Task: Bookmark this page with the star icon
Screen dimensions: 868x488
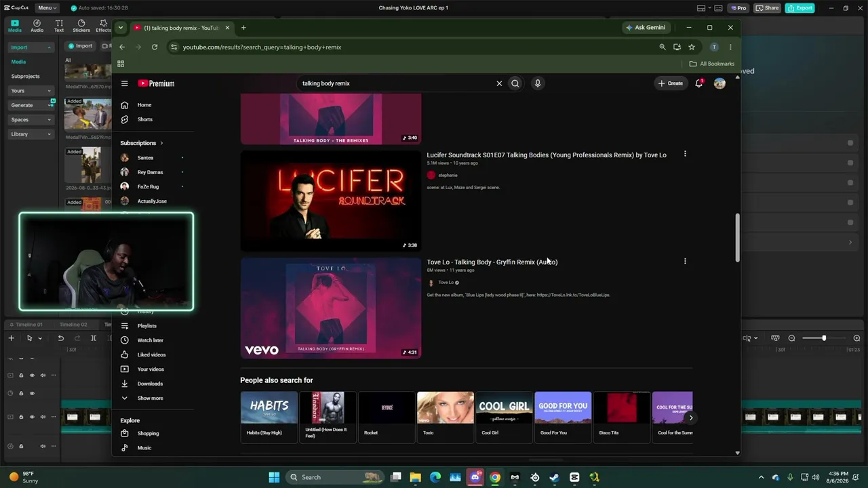Action: pyautogui.click(x=692, y=47)
